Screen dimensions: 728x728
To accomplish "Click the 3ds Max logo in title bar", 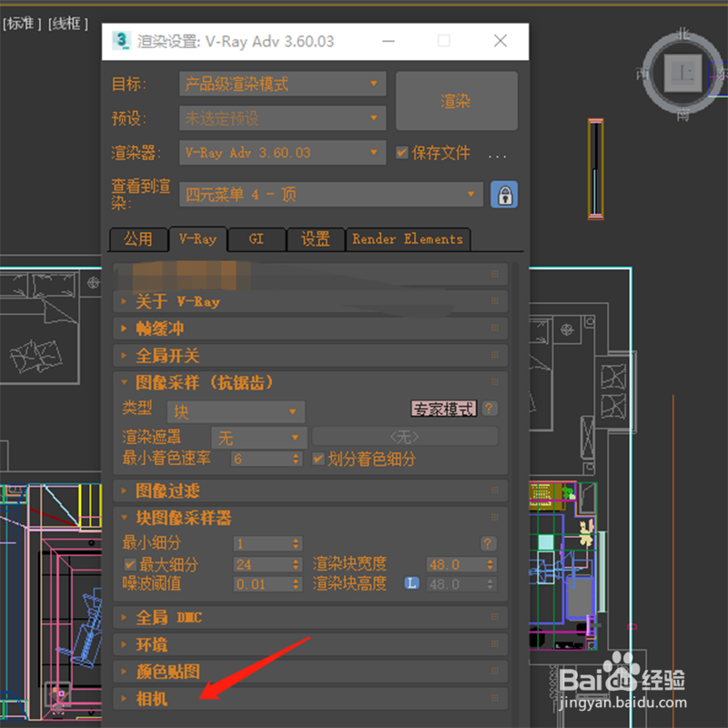I will pyautogui.click(x=122, y=41).
